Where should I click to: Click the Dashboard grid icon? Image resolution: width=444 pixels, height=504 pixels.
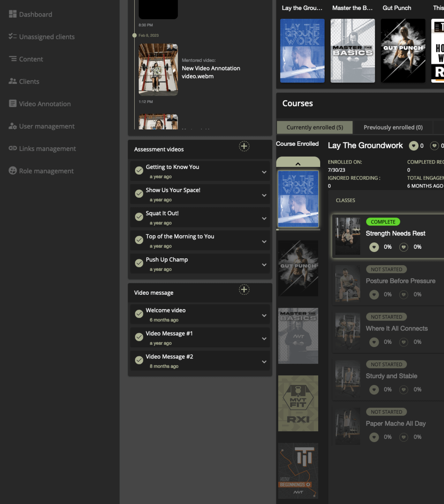click(13, 14)
